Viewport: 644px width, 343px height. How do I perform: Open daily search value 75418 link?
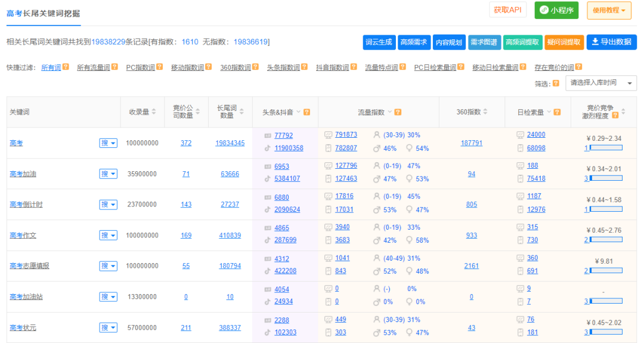536,179
